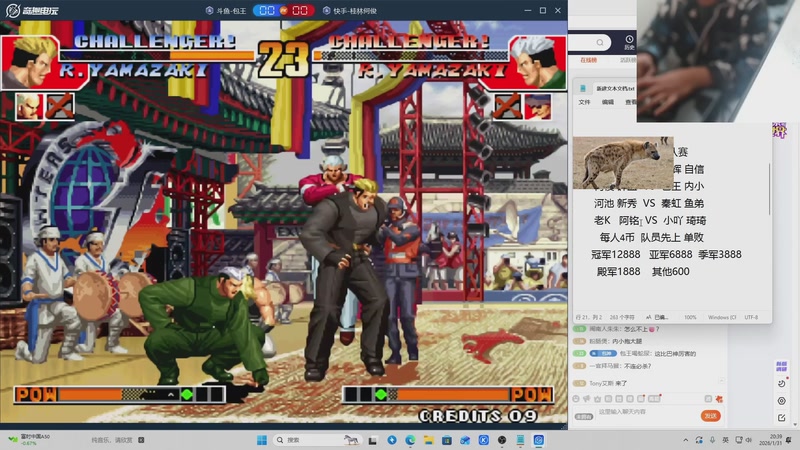Open the Notepad 文件 menu
Screen dimensions: 800x450
click(x=584, y=102)
